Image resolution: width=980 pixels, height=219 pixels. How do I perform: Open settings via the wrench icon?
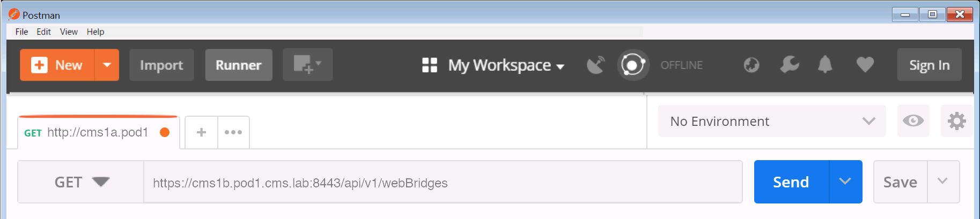790,65
